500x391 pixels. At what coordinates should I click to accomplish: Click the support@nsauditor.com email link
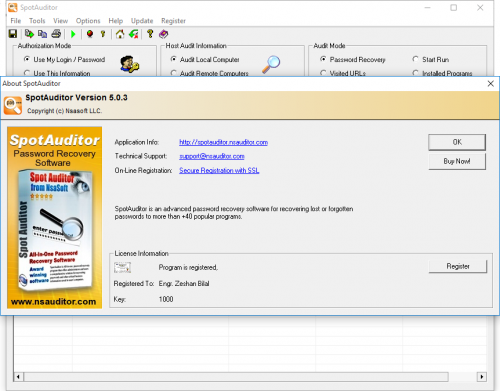point(212,156)
